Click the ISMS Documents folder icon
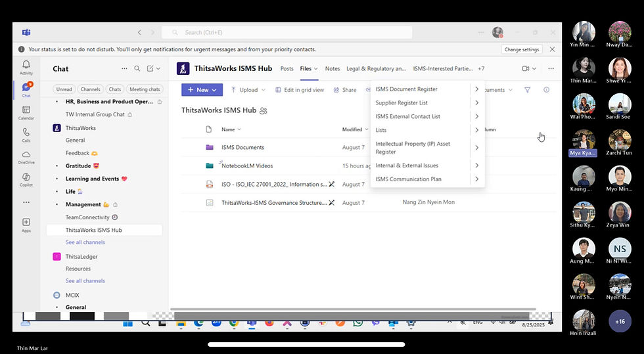 (210, 147)
